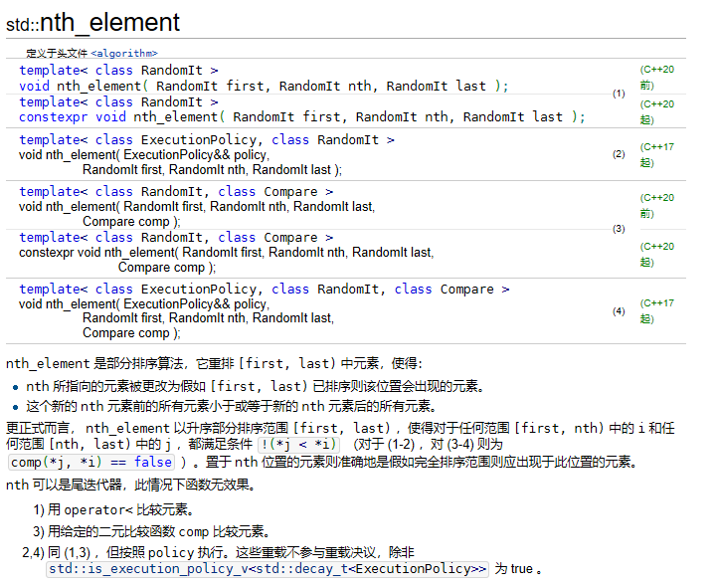Select the '定义于头文件' label text

57,53
